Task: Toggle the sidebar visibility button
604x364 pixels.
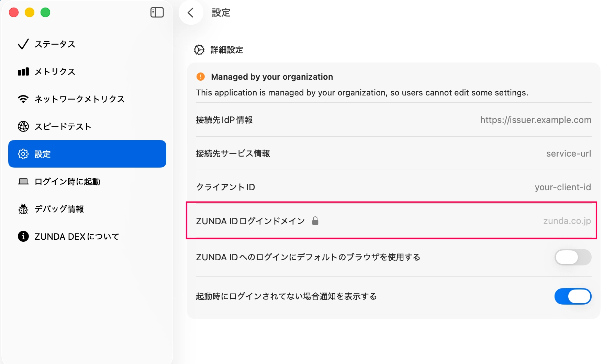Action: 157,13
